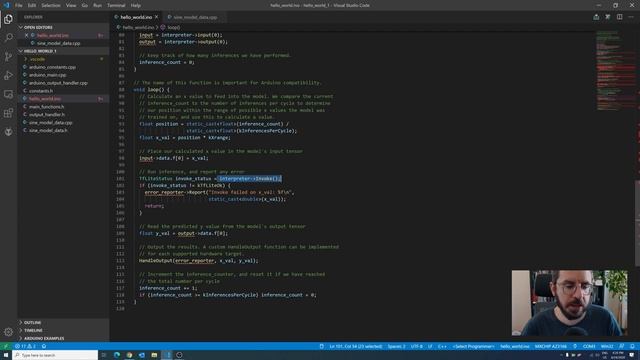The width and height of the screenshot is (640, 360).
Task: Click the plug icon before COM3 in status bar
Action: [575, 346]
